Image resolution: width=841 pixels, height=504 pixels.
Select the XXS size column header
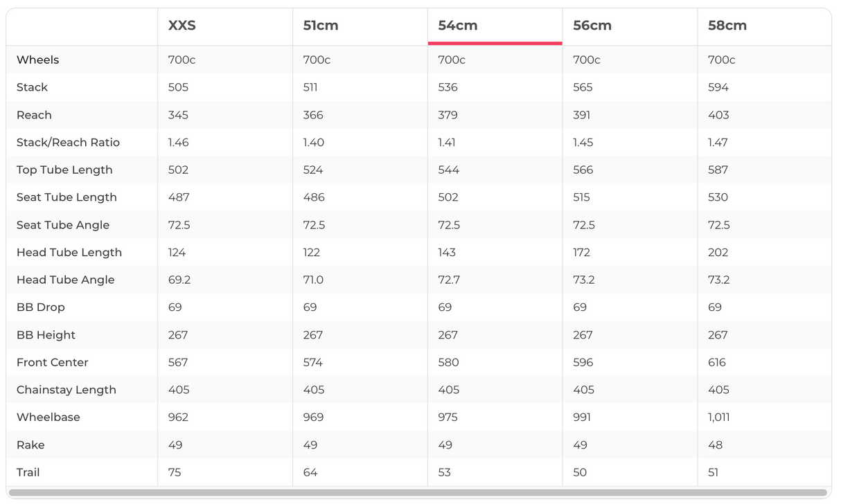pyautogui.click(x=182, y=26)
